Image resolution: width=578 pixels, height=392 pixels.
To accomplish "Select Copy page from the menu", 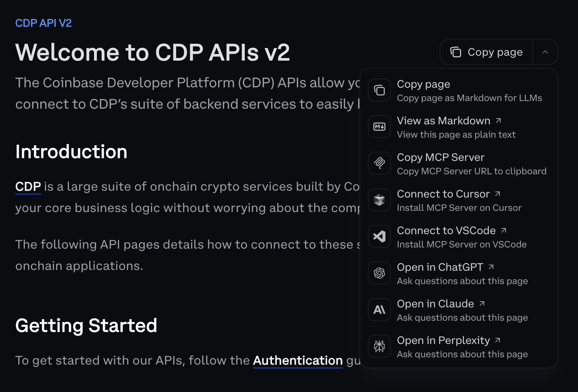I will pyautogui.click(x=423, y=84).
